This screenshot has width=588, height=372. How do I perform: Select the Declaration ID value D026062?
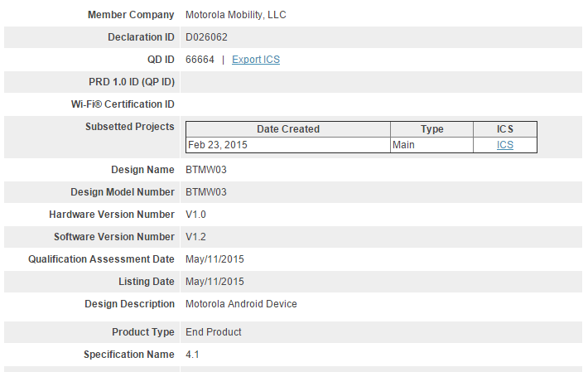click(206, 37)
